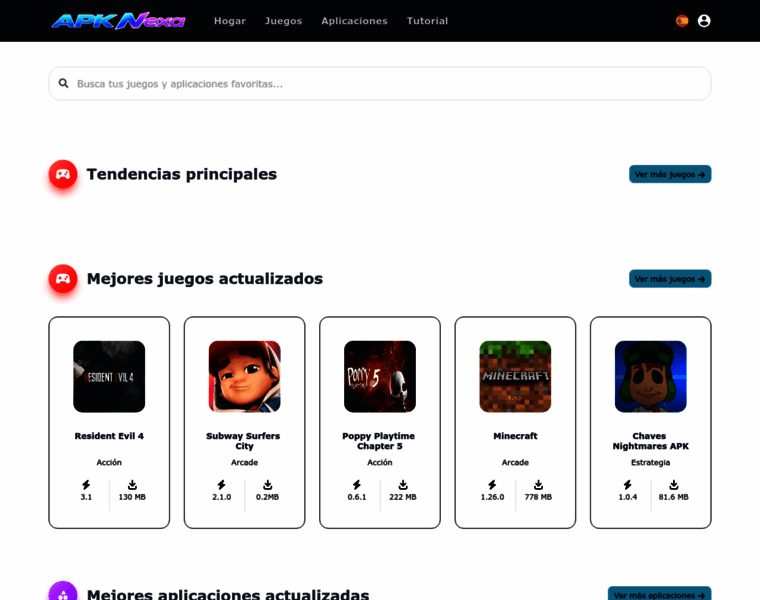Click the Acción category under Resident Evil 4
The width and height of the screenshot is (760, 600).
point(109,462)
